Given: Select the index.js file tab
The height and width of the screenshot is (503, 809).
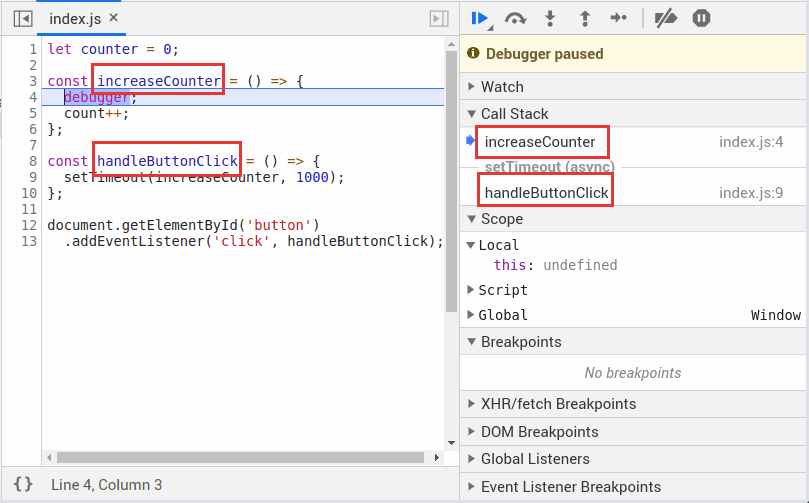Looking at the screenshot, I should [76, 19].
